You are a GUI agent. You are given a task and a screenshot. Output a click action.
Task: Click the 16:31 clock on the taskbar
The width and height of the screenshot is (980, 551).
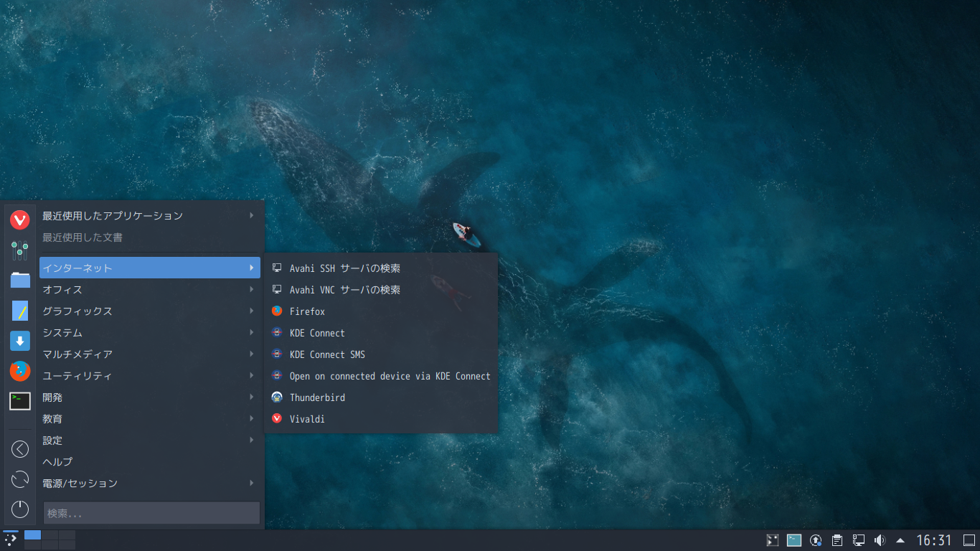[x=934, y=540]
